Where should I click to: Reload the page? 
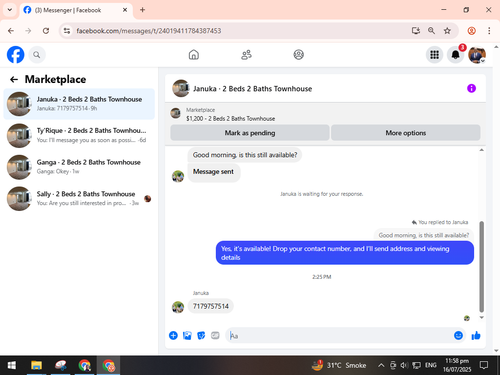point(46,31)
